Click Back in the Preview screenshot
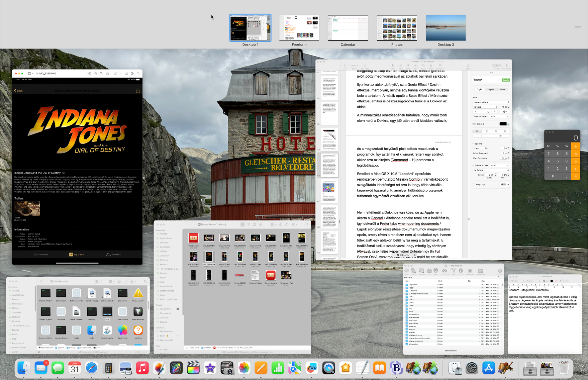 click(x=18, y=91)
